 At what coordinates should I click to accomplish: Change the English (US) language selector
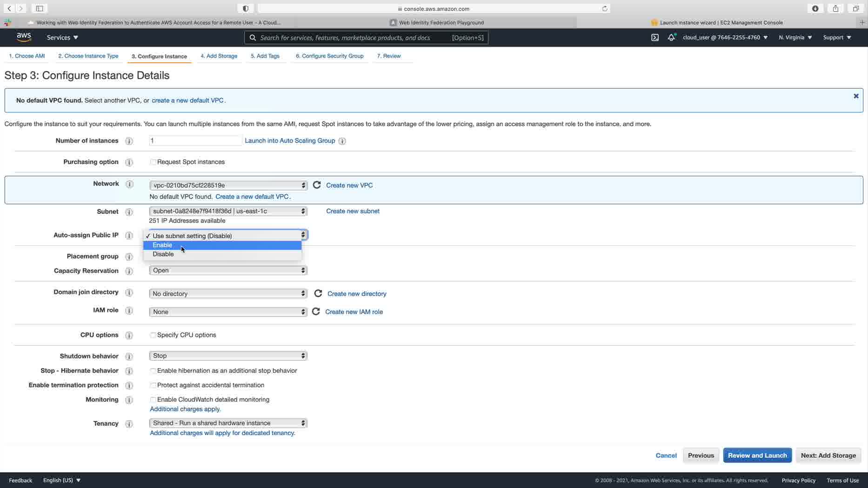tap(62, 480)
